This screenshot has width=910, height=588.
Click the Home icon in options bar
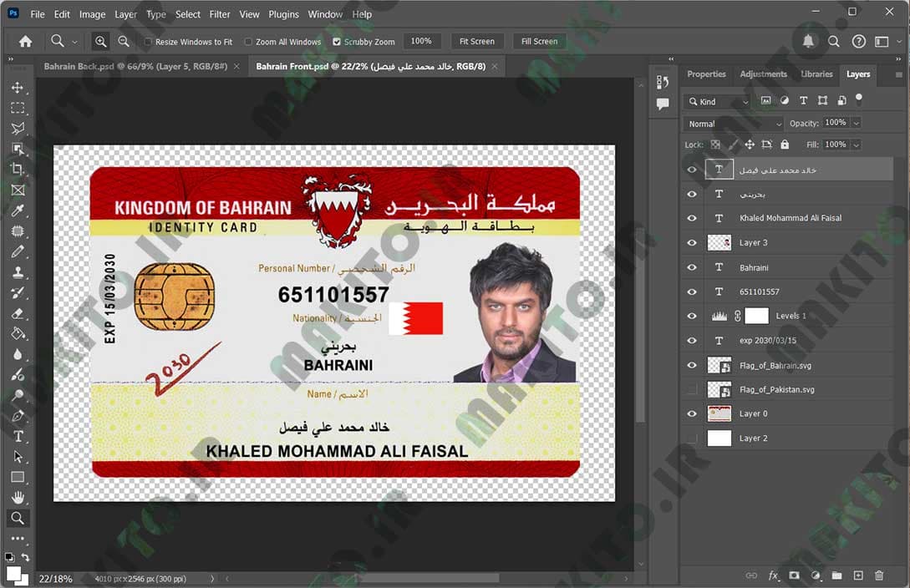click(x=26, y=41)
